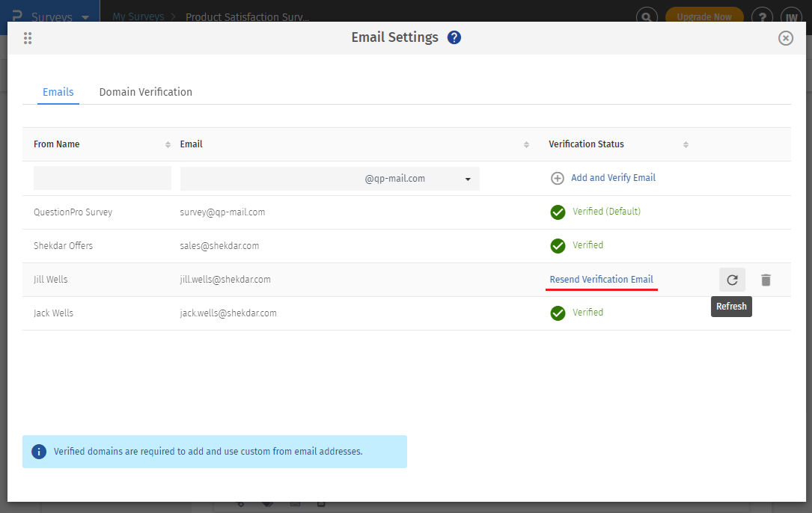Sort by Verification Status column arrows
Screen dimensions: 812x513
686,144
